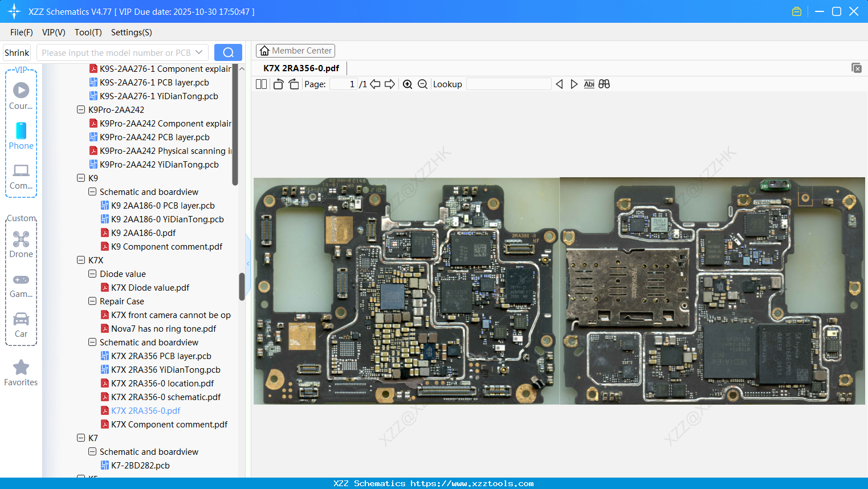Image resolution: width=868 pixels, height=489 pixels.
Task: Rotate the PDF counterclockwise
Action: (278, 84)
